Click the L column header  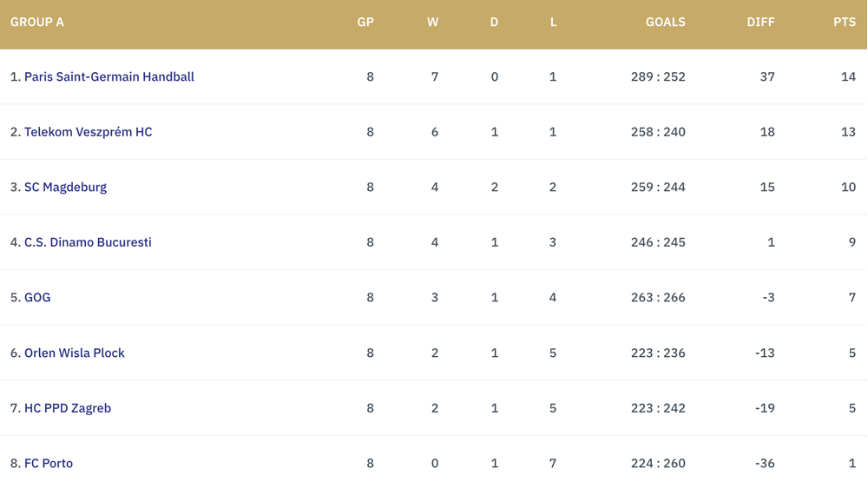[553, 23]
